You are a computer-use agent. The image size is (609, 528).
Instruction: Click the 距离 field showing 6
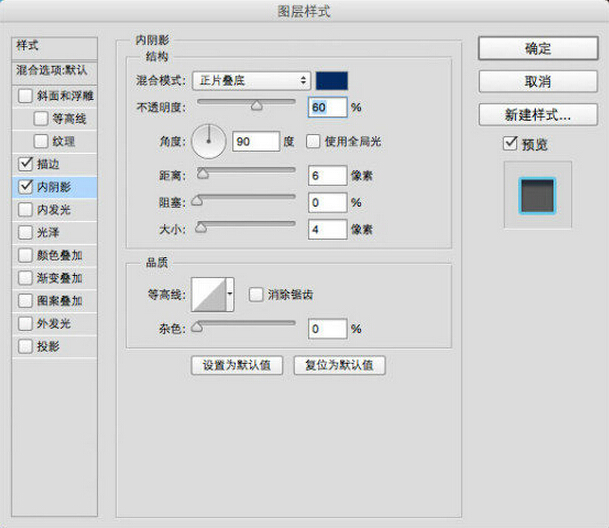(x=327, y=176)
